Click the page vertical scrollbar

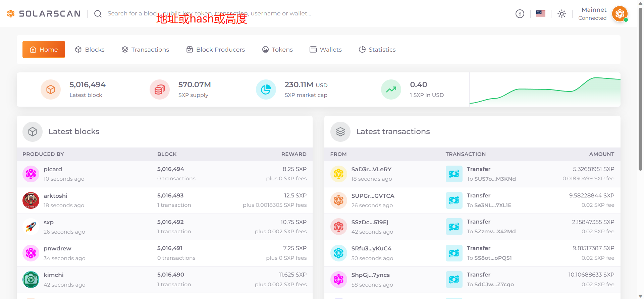(x=640, y=89)
